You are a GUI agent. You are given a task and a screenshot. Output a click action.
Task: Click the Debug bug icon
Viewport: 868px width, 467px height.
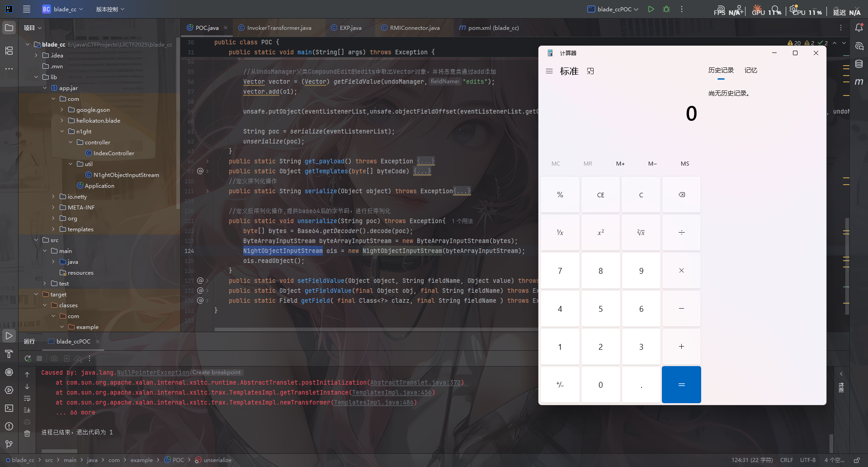pos(666,9)
